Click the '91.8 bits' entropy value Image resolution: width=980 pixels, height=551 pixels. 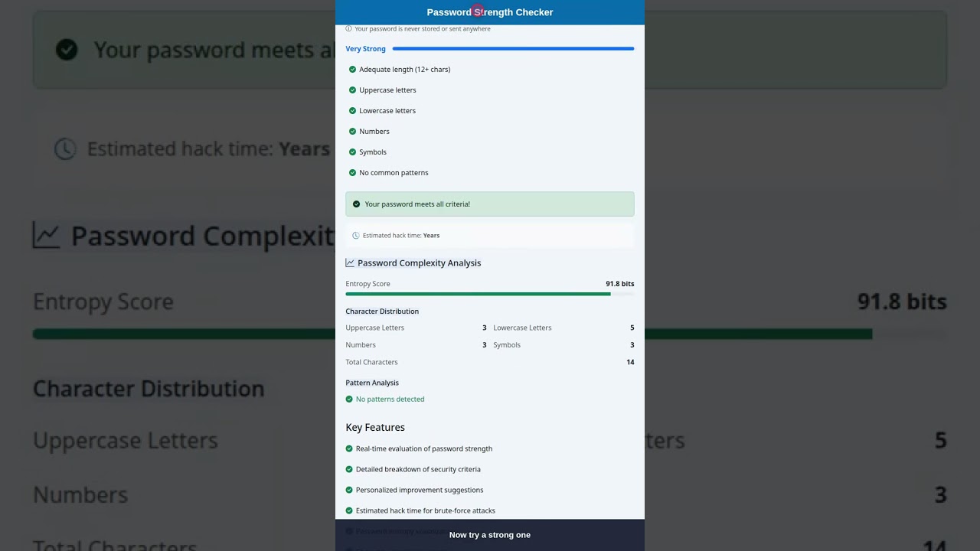point(620,284)
